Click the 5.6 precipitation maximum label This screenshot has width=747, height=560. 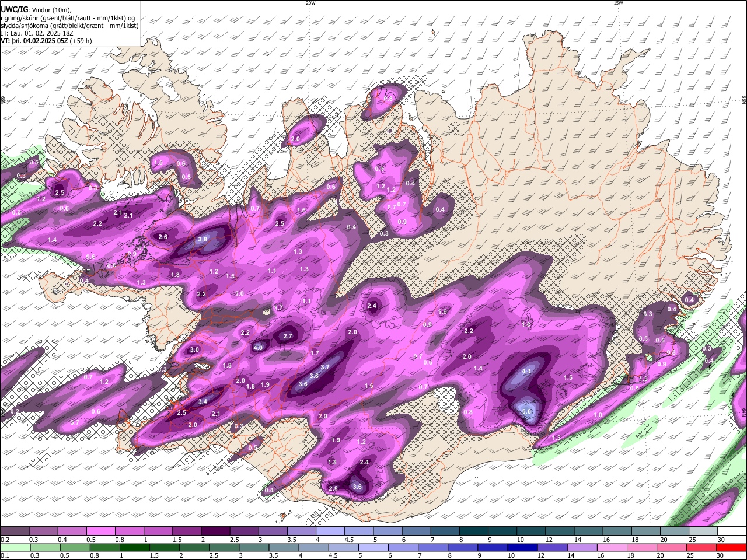[x=526, y=411]
